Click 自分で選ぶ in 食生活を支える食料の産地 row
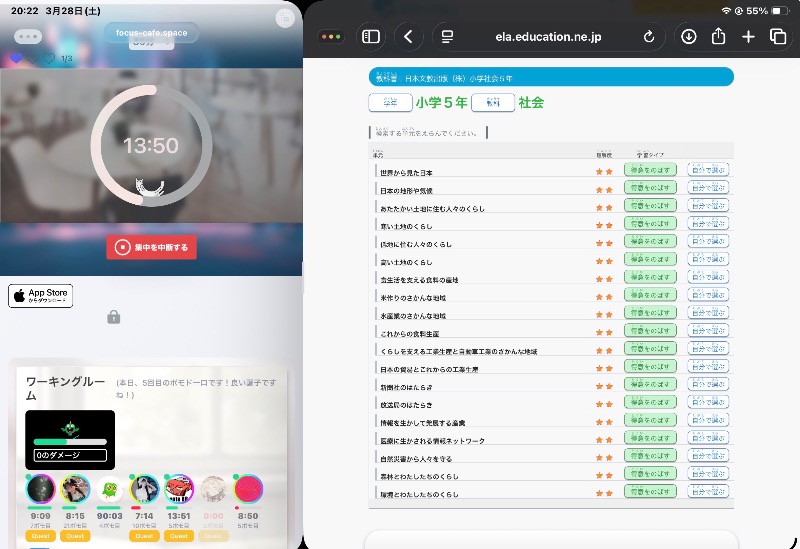The image size is (800, 549). [708, 277]
